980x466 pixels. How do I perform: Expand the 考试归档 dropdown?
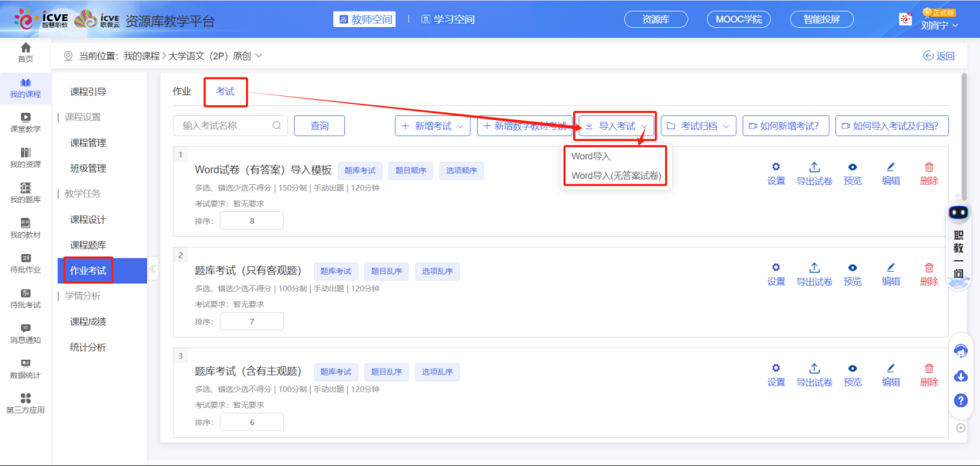(x=698, y=126)
